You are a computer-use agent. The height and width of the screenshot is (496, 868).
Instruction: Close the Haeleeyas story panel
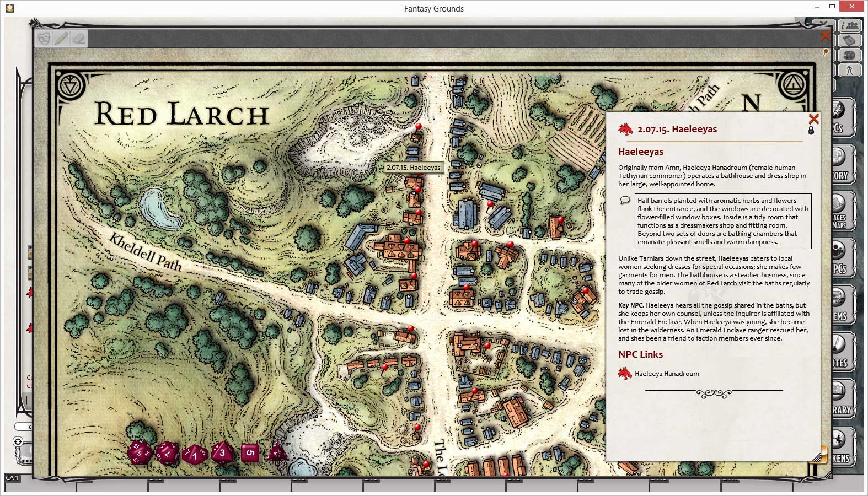(813, 119)
